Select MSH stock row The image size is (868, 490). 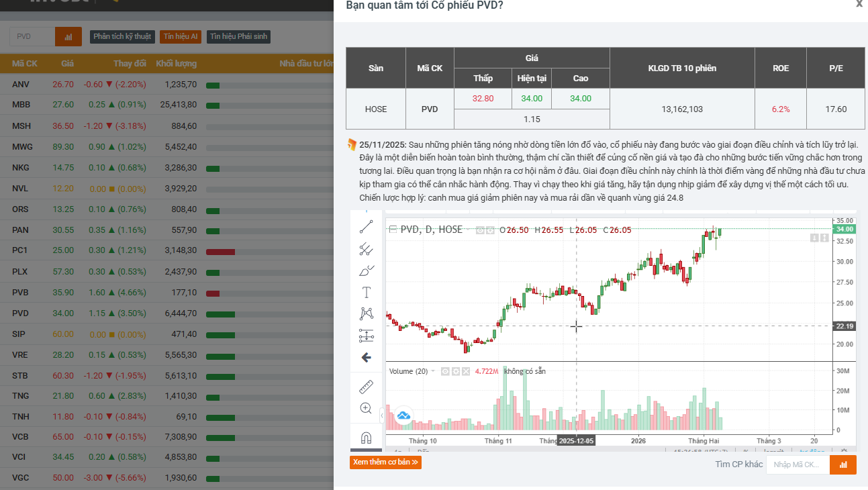click(x=166, y=126)
